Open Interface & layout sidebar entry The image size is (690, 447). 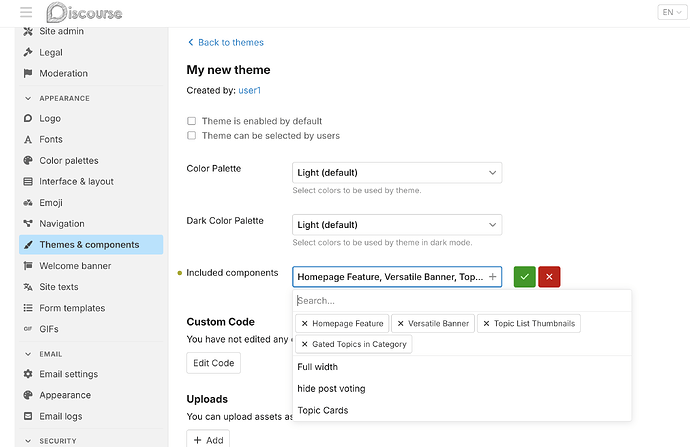coord(91,182)
